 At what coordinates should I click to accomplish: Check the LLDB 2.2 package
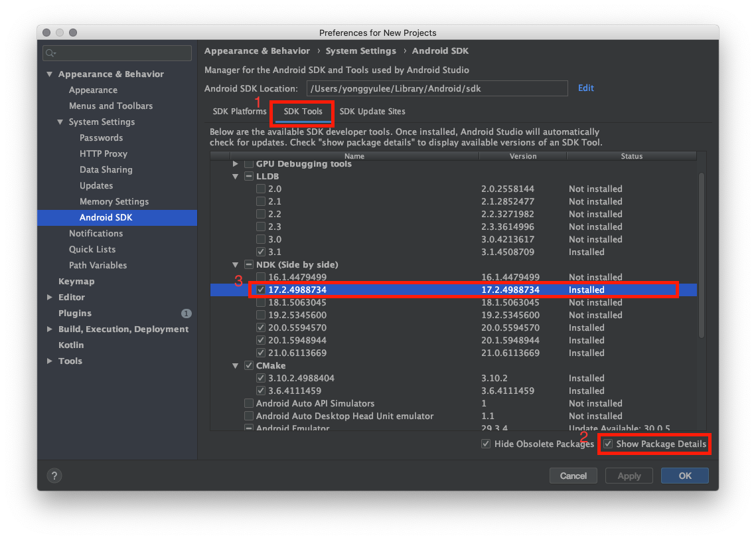261,214
